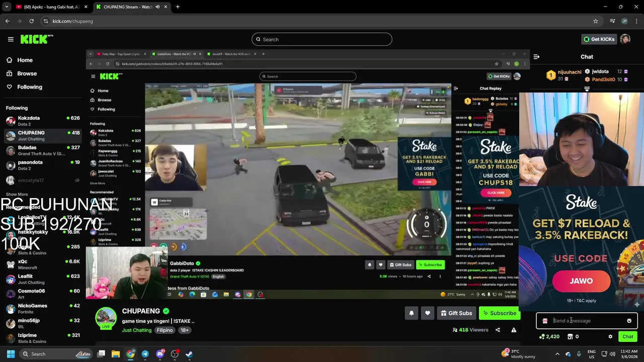This screenshot has height=362, width=644.
Task: Click the share stream icon
Action: (x=498, y=330)
